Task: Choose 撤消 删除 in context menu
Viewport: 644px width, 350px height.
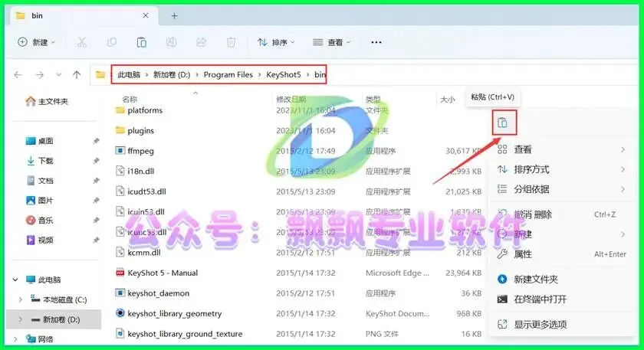Action: [x=561, y=214]
